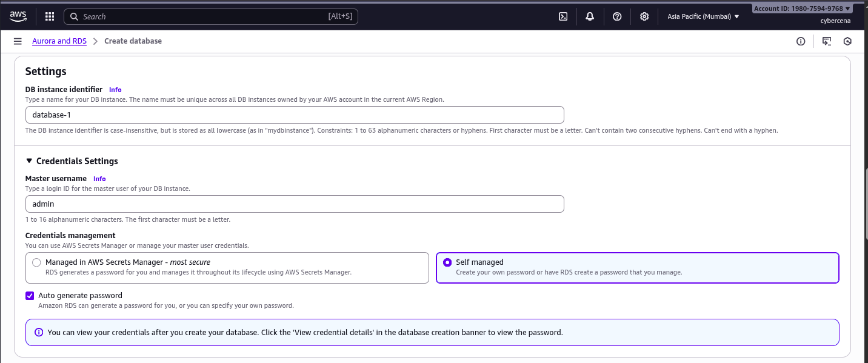
Task: Click the Credentials management label
Action: point(70,235)
